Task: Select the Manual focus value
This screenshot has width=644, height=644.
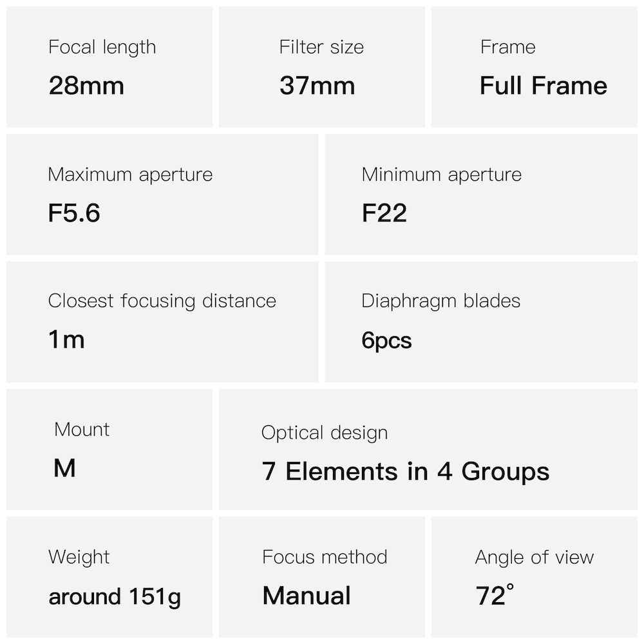Action: [307, 596]
